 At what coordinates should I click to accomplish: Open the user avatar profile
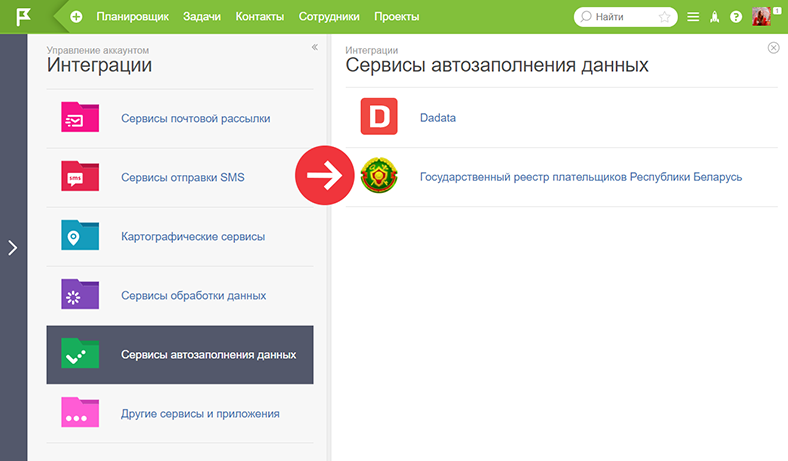[761, 17]
